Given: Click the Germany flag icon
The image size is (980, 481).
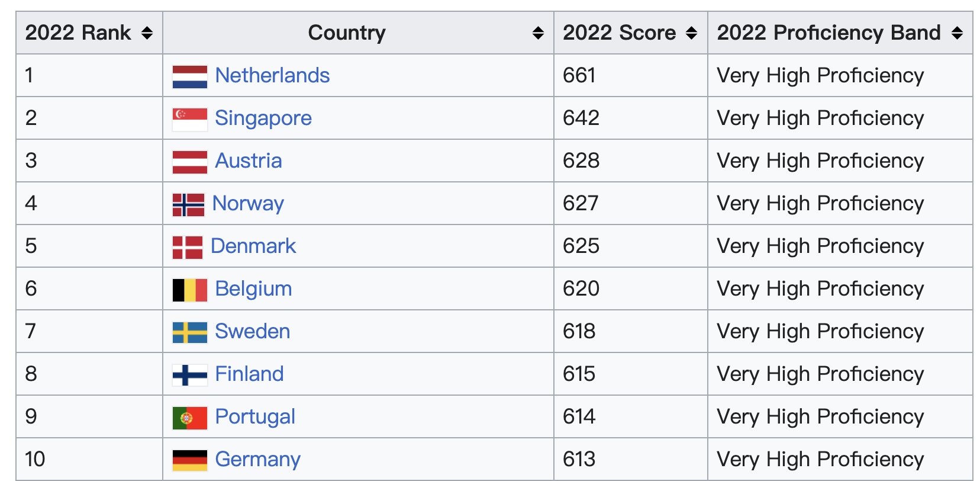Looking at the screenshot, I should click(x=189, y=460).
